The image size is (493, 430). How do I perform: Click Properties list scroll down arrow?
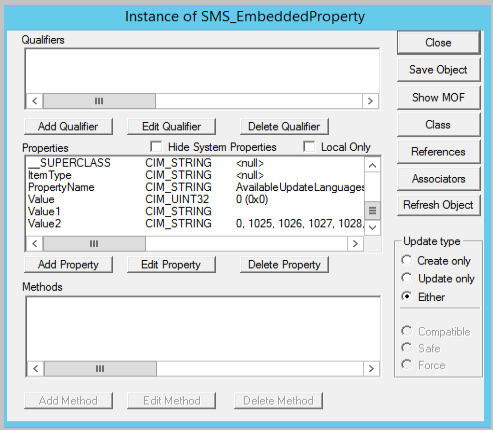coord(372,228)
